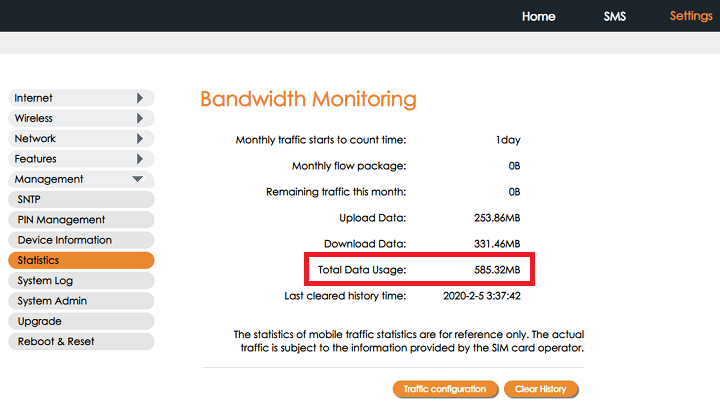The width and height of the screenshot is (720, 409).
Task: Click the Bandwidth Monitoring heading
Action: pos(309,99)
